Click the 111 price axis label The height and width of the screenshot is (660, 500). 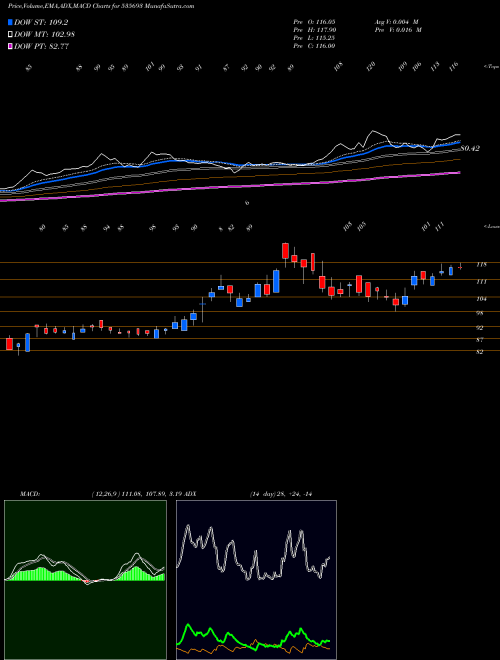click(x=481, y=282)
